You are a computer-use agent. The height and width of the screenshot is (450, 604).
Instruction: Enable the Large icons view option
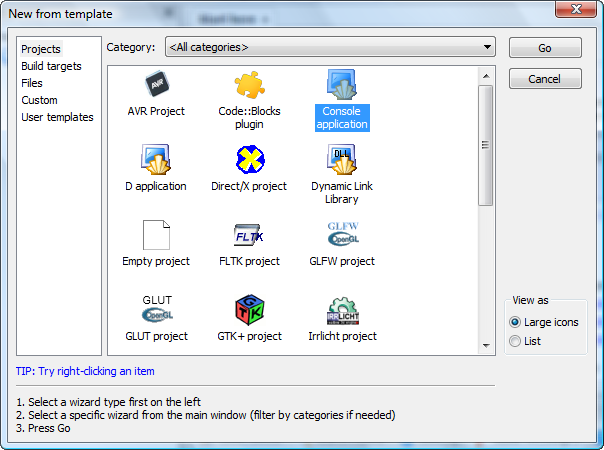click(515, 322)
